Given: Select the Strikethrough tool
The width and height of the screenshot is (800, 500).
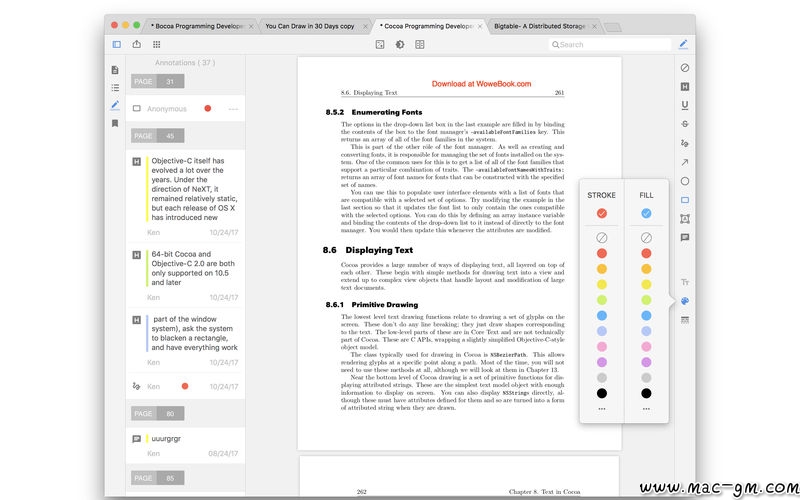Looking at the screenshot, I should tap(685, 124).
